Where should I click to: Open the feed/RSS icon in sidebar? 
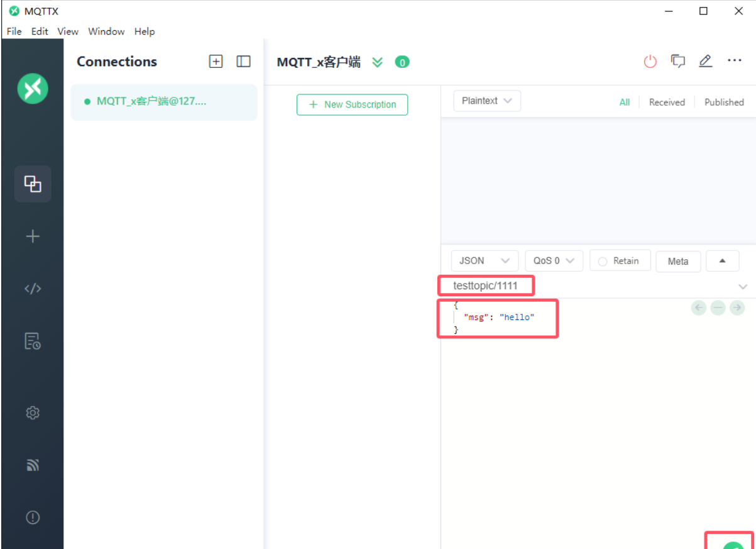[33, 465]
